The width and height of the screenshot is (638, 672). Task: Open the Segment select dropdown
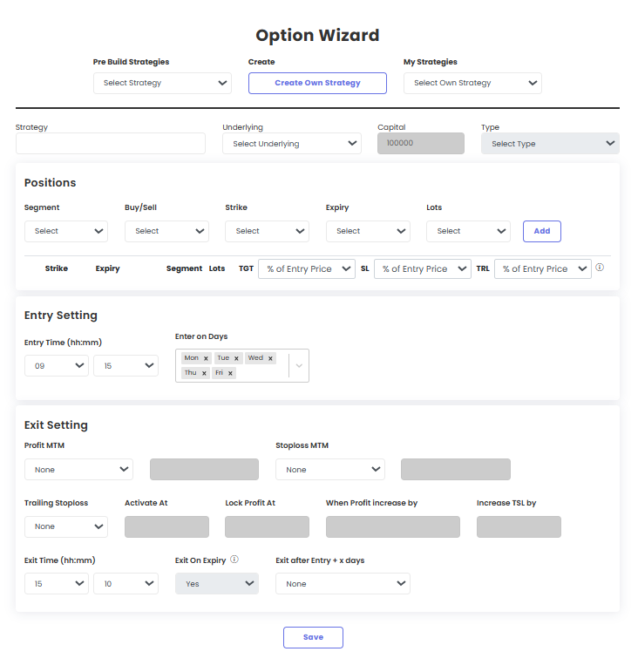(66, 232)
